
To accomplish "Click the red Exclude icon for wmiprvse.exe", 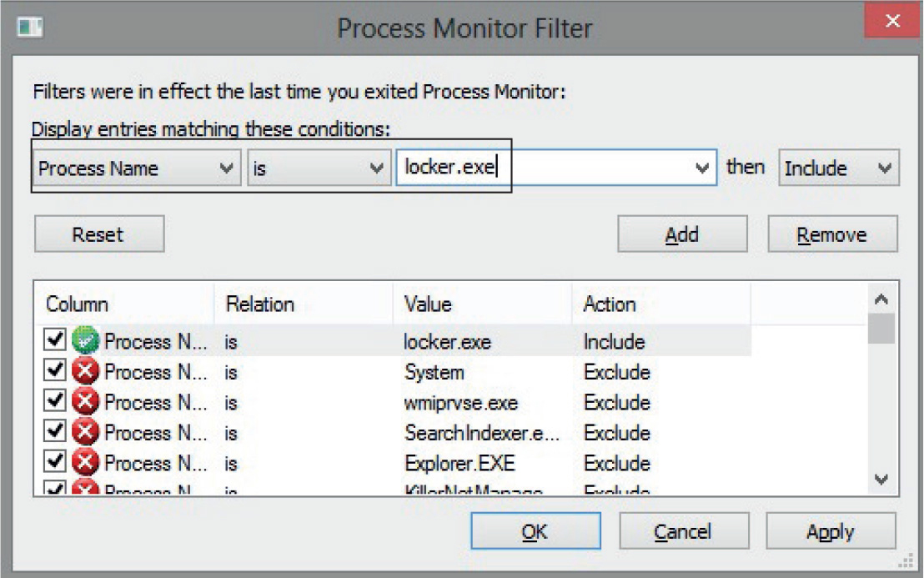I will pyautogui.click(x=85, y=403).
